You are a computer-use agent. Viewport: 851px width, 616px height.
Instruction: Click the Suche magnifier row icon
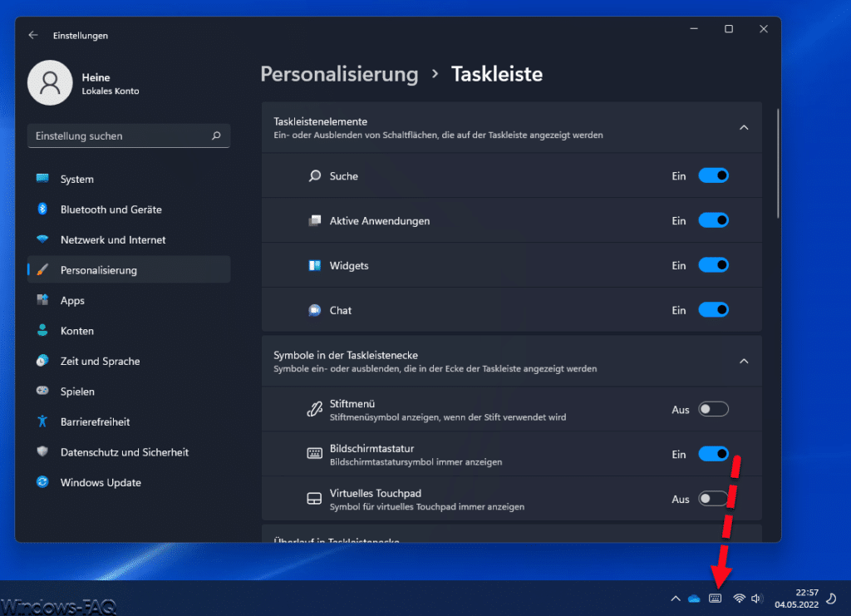[x=315, y=176]
